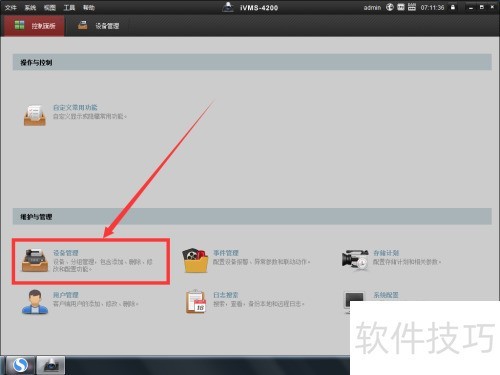
Task: Click the 事件管理 text link
Action: pyautogui.click(x=226, y=253)
